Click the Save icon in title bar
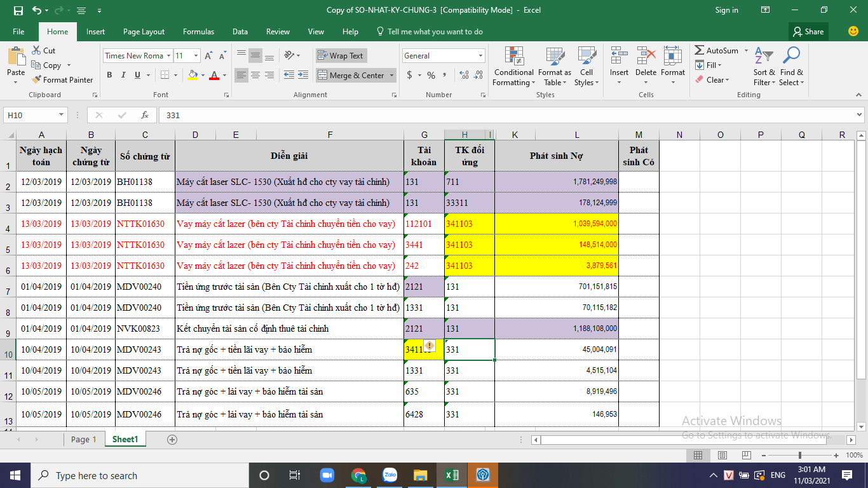The image size is (868, 488). (x=18, y=10)
